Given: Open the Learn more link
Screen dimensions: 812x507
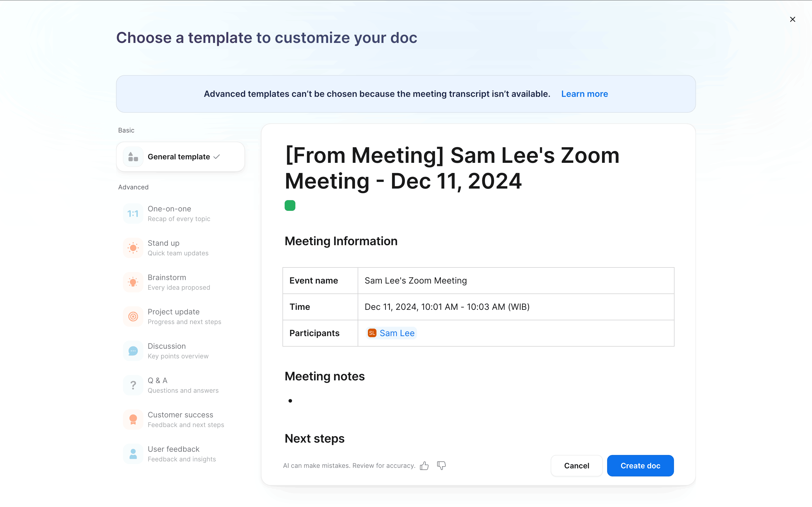Looking at the screenshot, I should (x=585, y=94).
